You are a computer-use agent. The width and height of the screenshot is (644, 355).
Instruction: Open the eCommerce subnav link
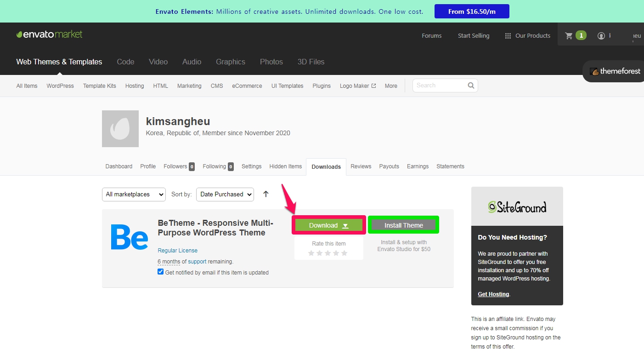click(x=247, y=86)
